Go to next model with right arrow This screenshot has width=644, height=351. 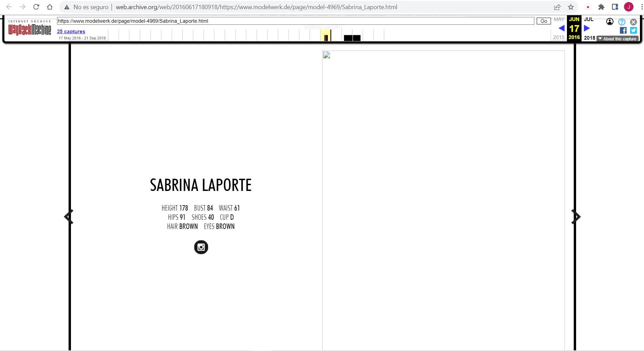coord(576,217)
